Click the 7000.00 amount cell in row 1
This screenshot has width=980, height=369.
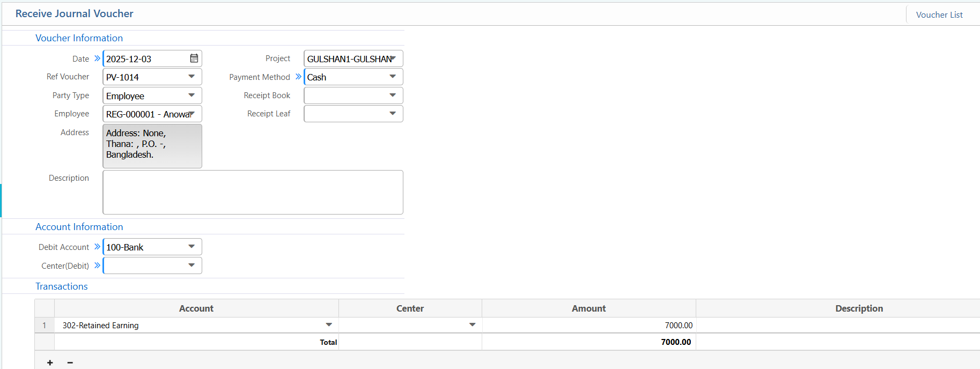click(588, 325)
